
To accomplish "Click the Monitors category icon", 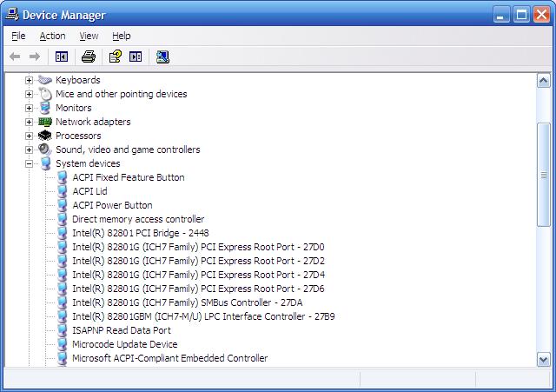I will click(x=45, y=108).
